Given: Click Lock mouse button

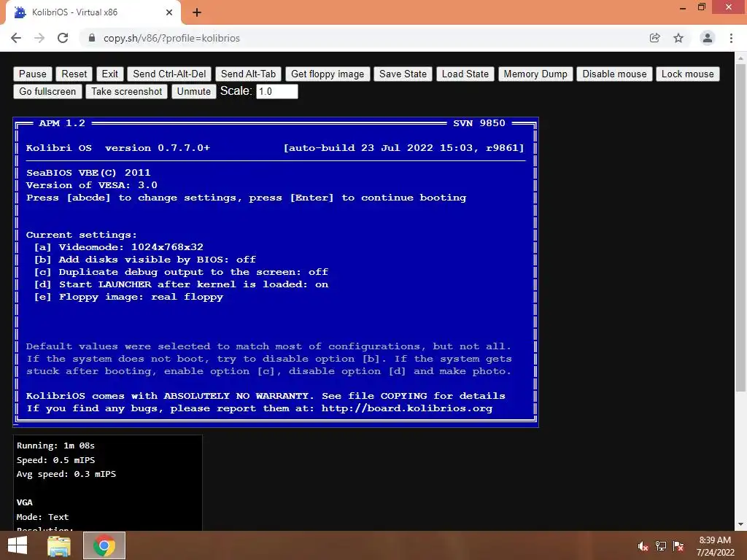Looking at the screenshot, I should coord(687,74).
